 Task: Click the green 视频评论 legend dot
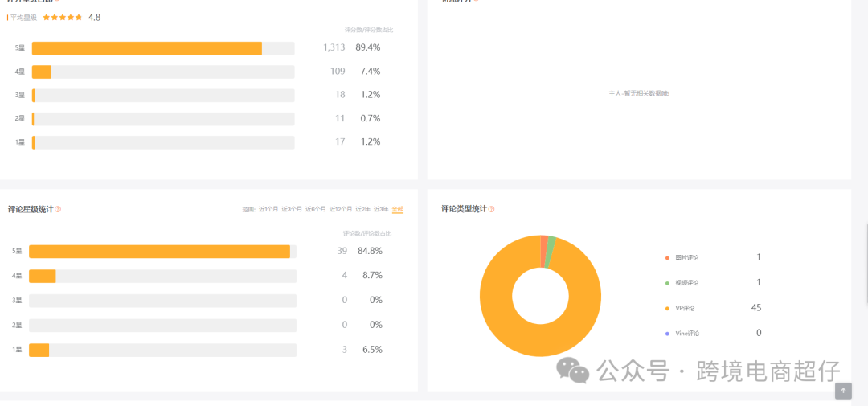point(666,283)
